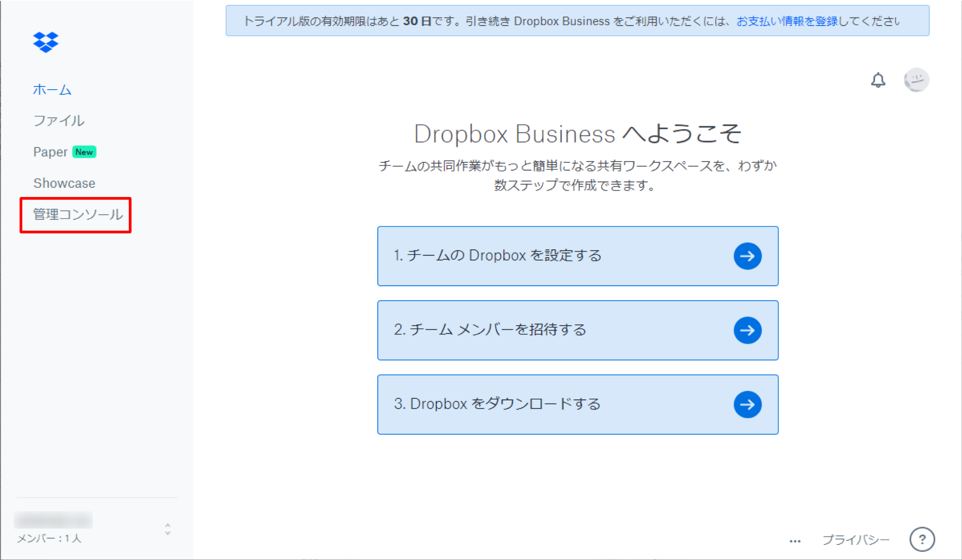
Task: Click arrow for チームの Dropbox を設定する
Action: [747, 256]
